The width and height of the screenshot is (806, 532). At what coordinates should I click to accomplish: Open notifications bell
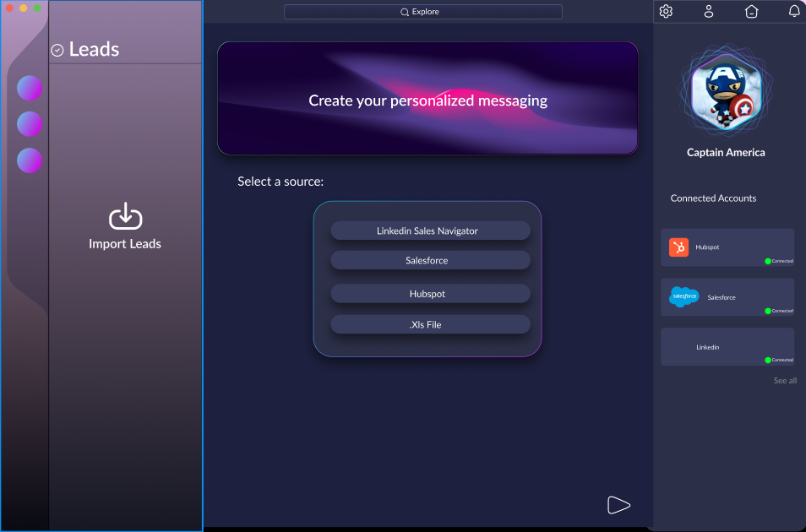pos(794,11)
